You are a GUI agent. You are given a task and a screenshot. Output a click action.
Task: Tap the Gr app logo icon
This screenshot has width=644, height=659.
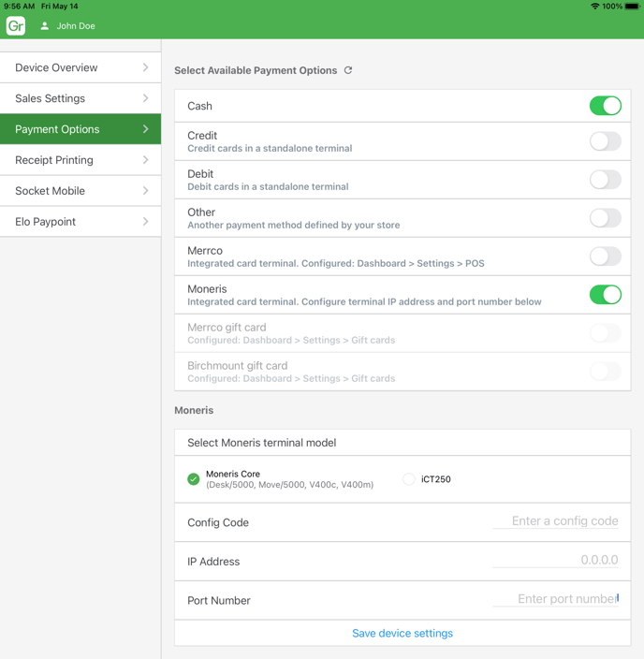pos(16,25)
